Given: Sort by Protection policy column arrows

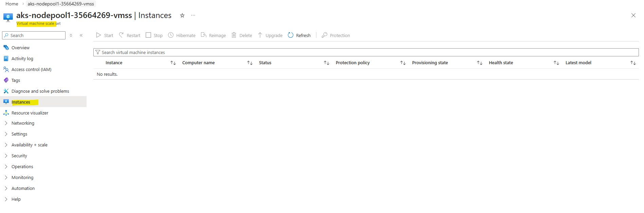Looking at the screenshot, I should [x=403, y=63].
